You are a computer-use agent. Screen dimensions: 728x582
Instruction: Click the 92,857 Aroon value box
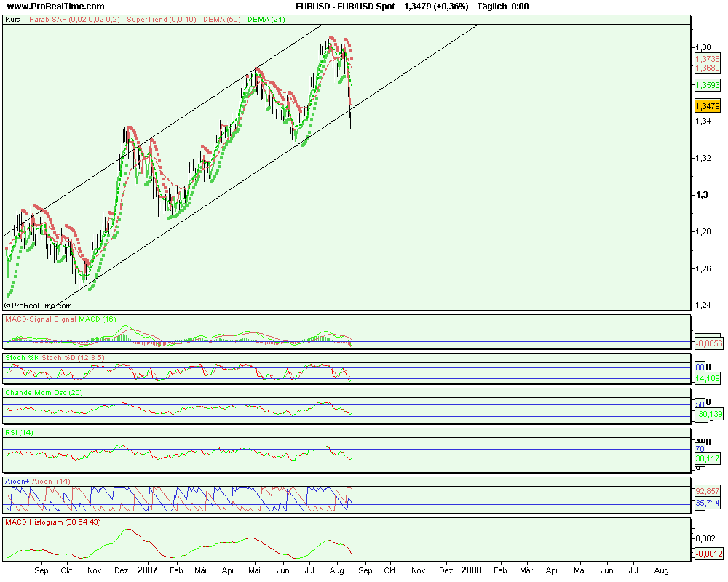[x=708, y=491]
